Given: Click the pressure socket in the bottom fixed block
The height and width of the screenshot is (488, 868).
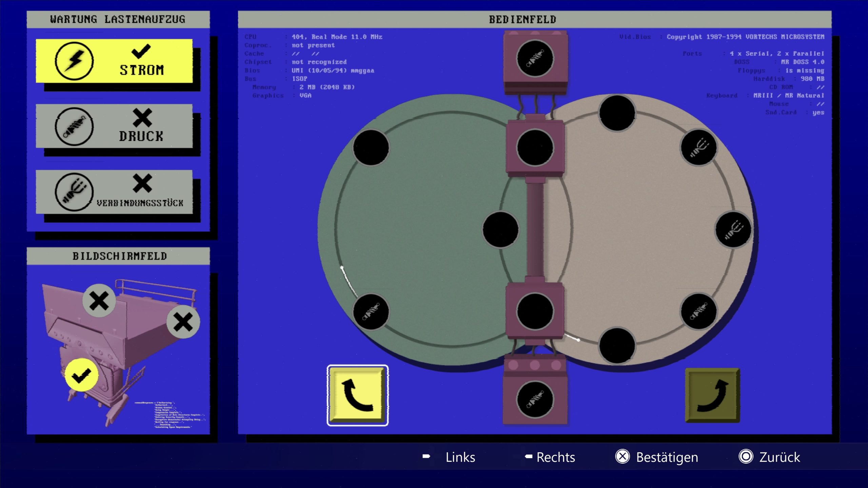Looking at the screenshot, I should [535, 400].
